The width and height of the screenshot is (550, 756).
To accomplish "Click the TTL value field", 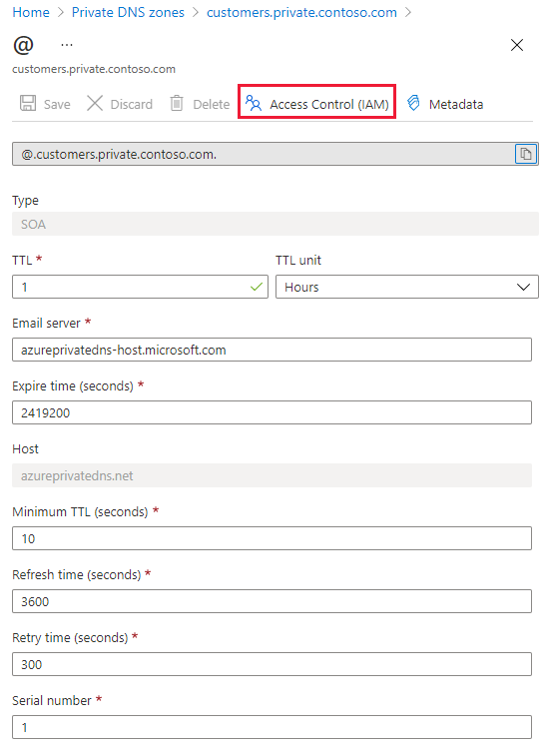I will (x=140, y=287).
